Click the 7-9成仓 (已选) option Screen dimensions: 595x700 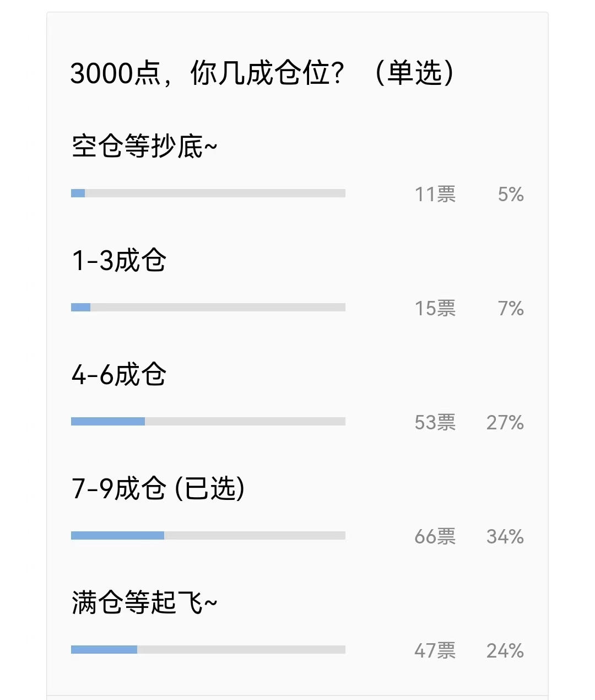tap(158, 488)
